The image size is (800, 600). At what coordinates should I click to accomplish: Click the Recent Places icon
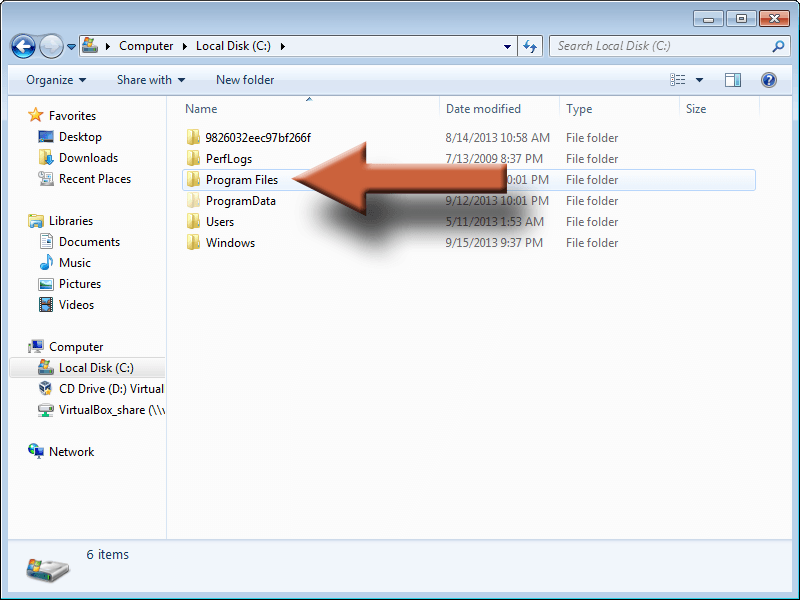(46, 179)
